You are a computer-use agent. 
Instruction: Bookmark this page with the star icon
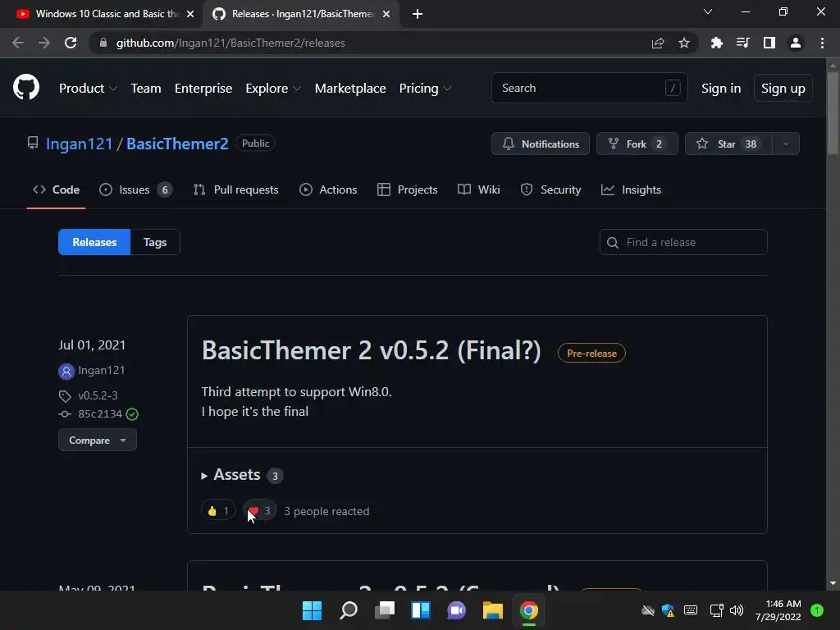pyautogui.click(x=683, y=43)
